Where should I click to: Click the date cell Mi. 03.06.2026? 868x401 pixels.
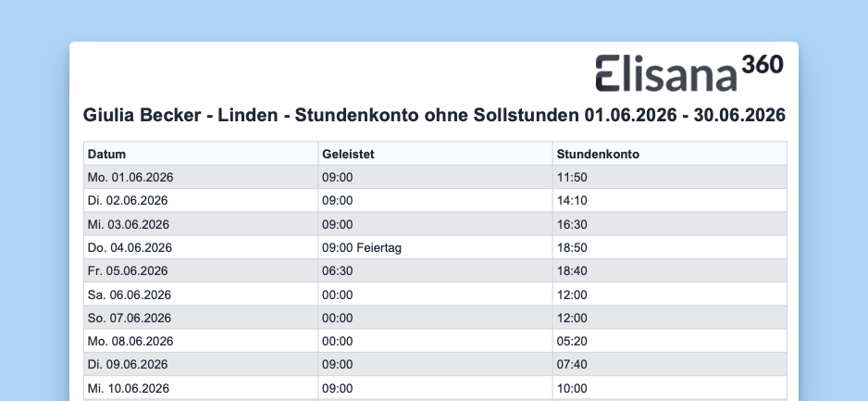(201, 224)
